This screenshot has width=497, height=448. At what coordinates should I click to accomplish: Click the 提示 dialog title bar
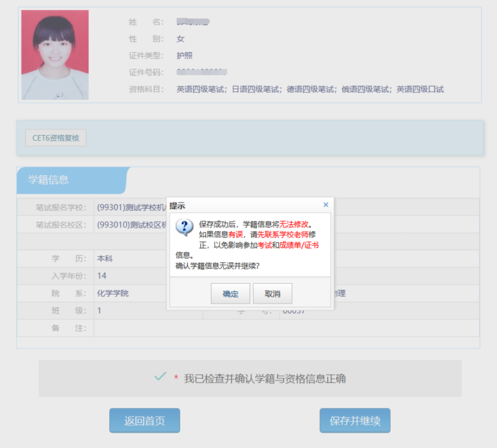tap(244, 205)
